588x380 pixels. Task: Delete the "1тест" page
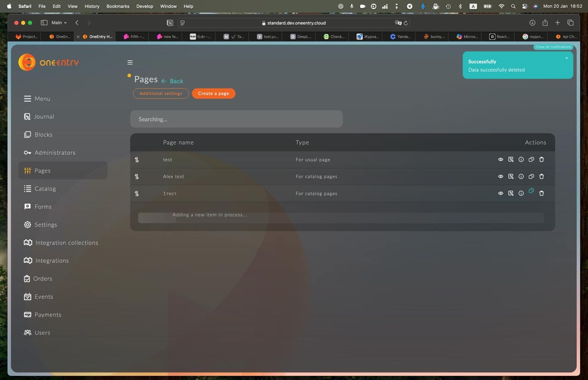click(542, 193)
